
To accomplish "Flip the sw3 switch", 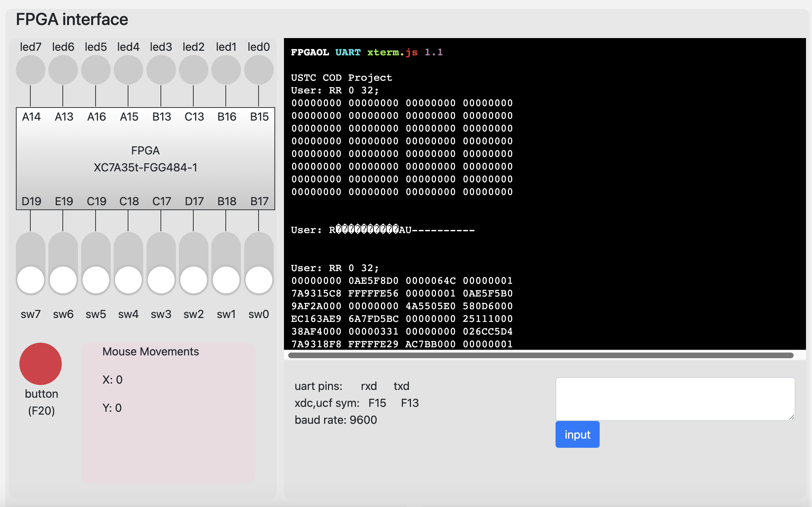I will 161,263.
